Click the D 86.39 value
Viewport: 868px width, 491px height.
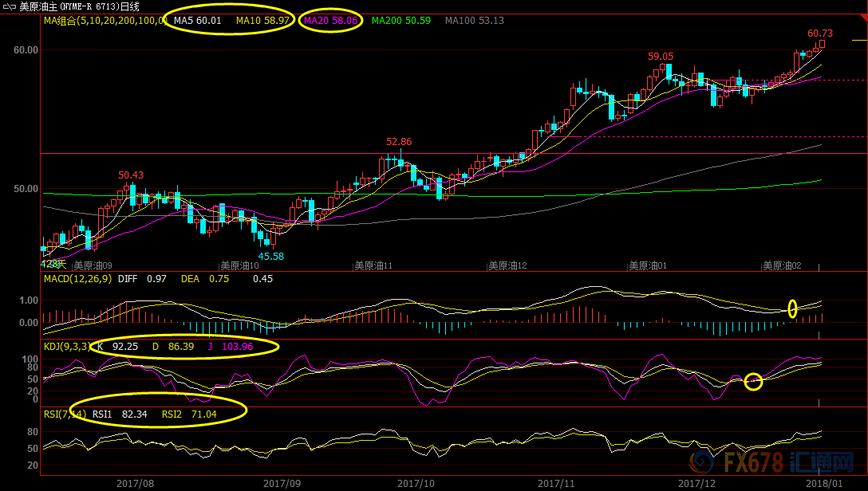pos(173,347)
